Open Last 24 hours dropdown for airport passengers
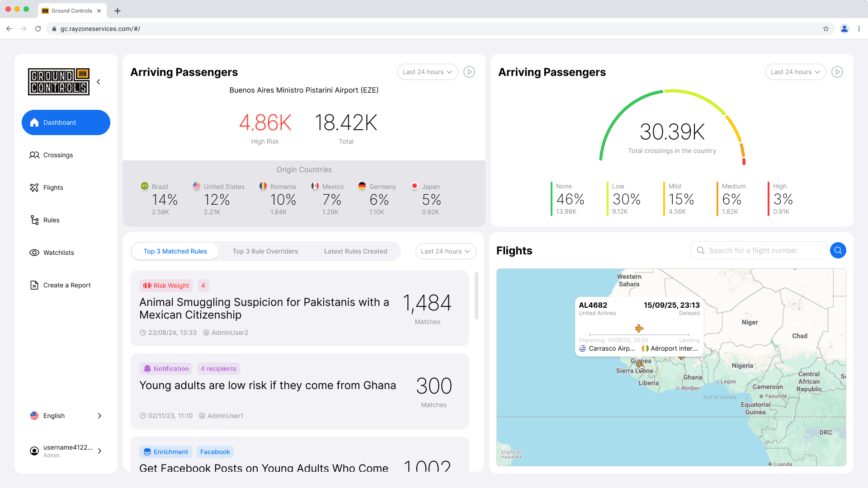The image size is (868, 488). (427, 72)
